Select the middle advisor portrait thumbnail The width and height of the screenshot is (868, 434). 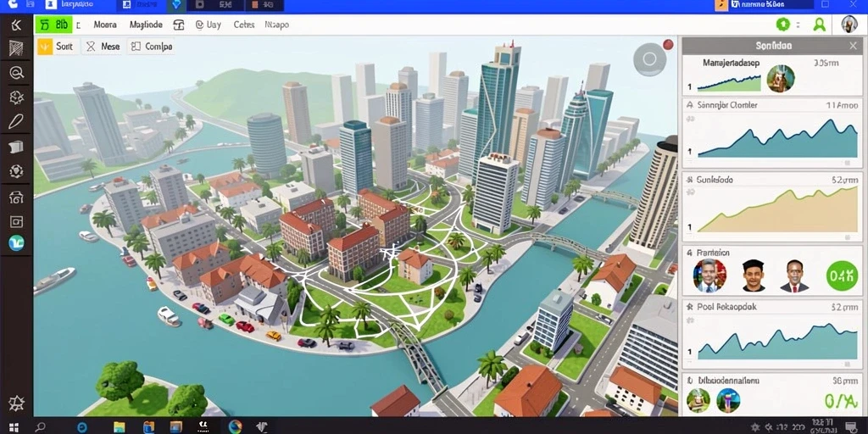click(753, 275)
